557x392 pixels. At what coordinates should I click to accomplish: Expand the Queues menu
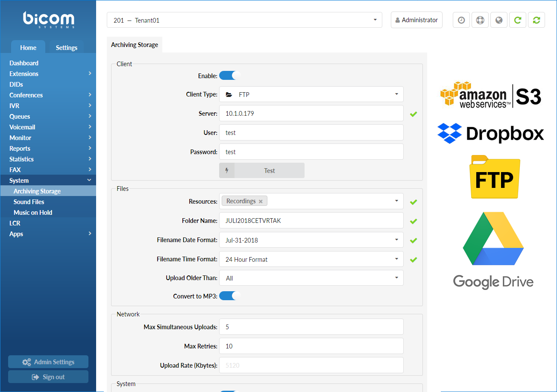48,116
